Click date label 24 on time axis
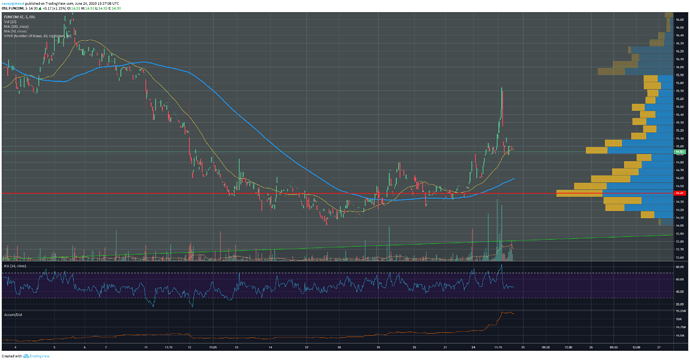Viewport: 690px width, 360px height. 473,347
